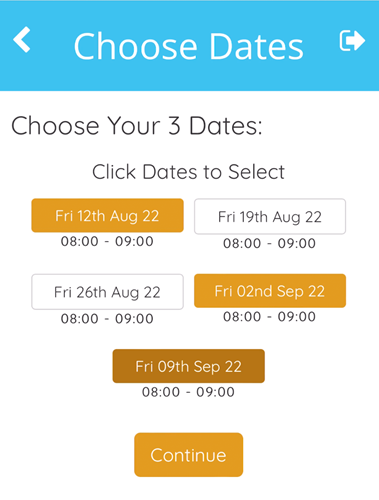Click the Choose Dates header title
This screenshot has height=500, width=379.
tap(189, 47)
